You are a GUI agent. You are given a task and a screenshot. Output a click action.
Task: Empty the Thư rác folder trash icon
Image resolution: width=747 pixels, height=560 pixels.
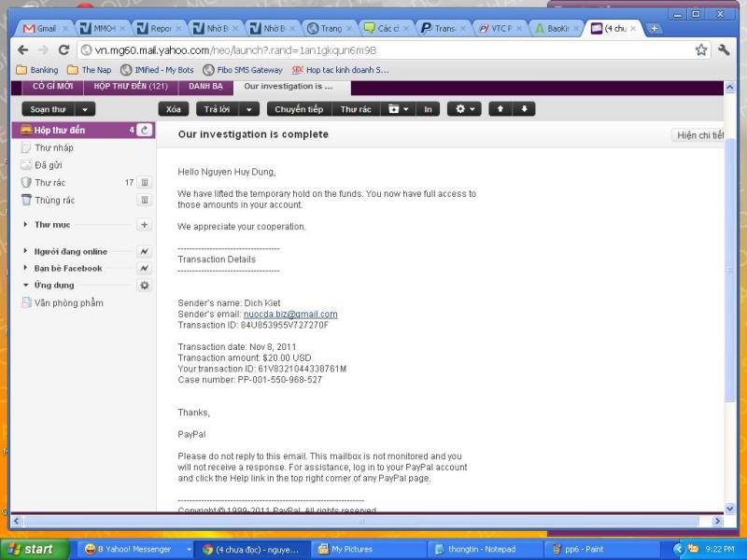[145, 182]
